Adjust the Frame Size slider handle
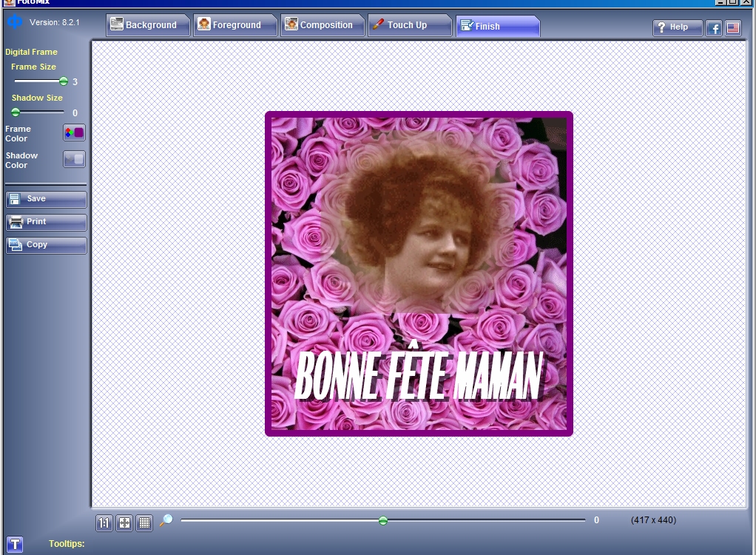756x555 pixels. point(63,81)
